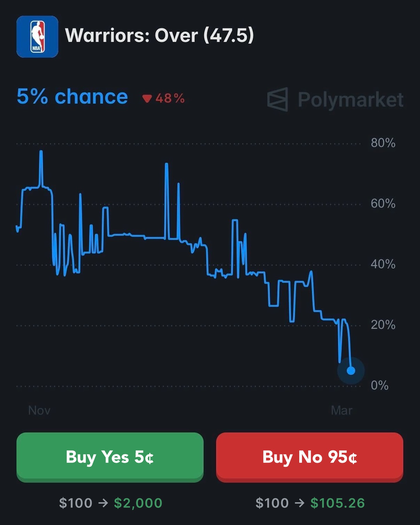420x525 pixels.
Task: Click the Polymarket logo icon
Action: 278,99
